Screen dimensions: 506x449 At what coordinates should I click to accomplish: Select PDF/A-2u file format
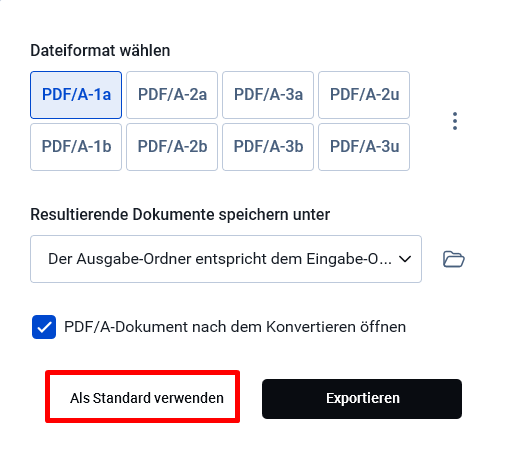(364, 95)
